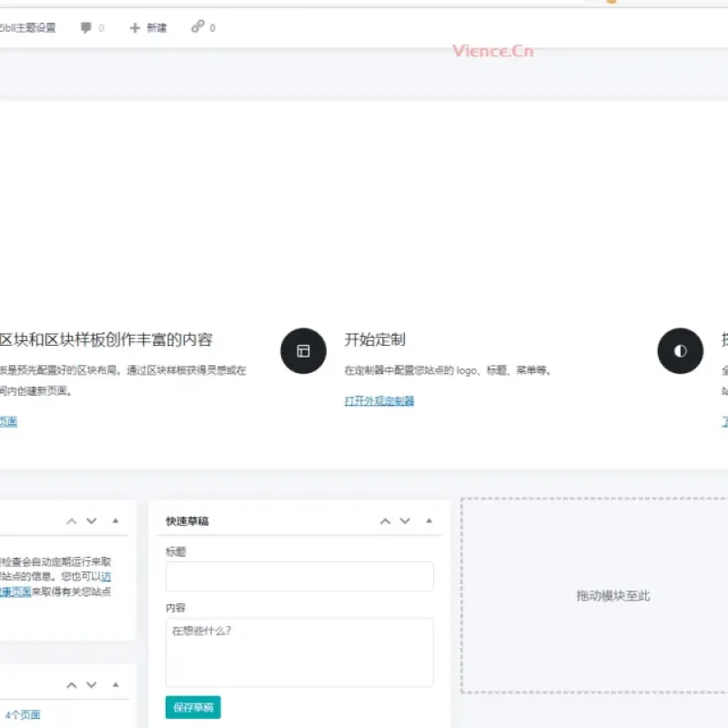Open the 打开外观定制器 link
The width and height of the screenshot is (728, 728).
(x=379, y=400)
